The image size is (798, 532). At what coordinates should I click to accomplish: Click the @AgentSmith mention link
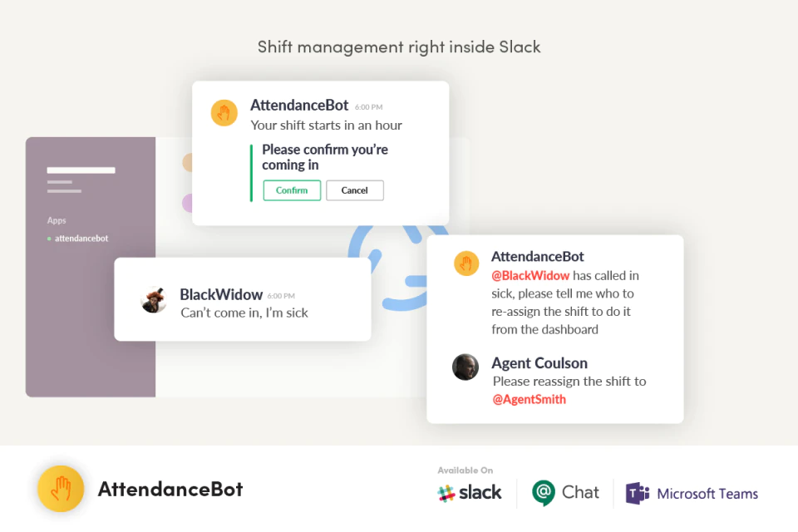(x=529, y=399)
